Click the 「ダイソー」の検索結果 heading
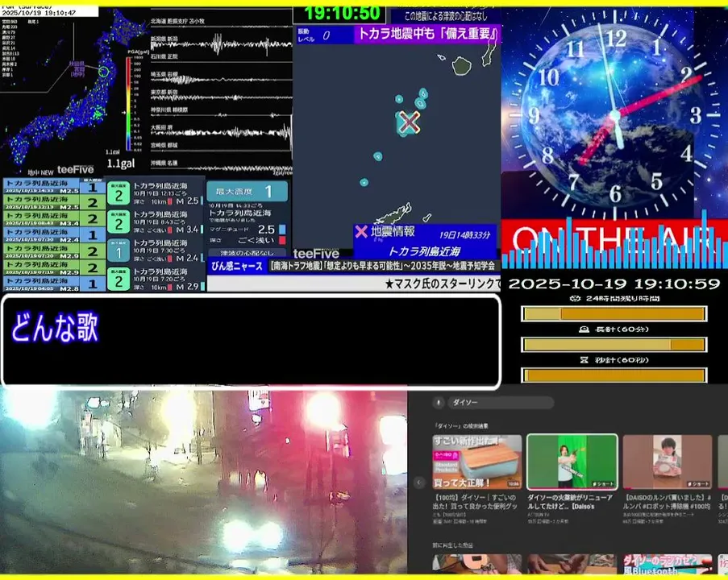The image size is (728, 580). point(460,426)
